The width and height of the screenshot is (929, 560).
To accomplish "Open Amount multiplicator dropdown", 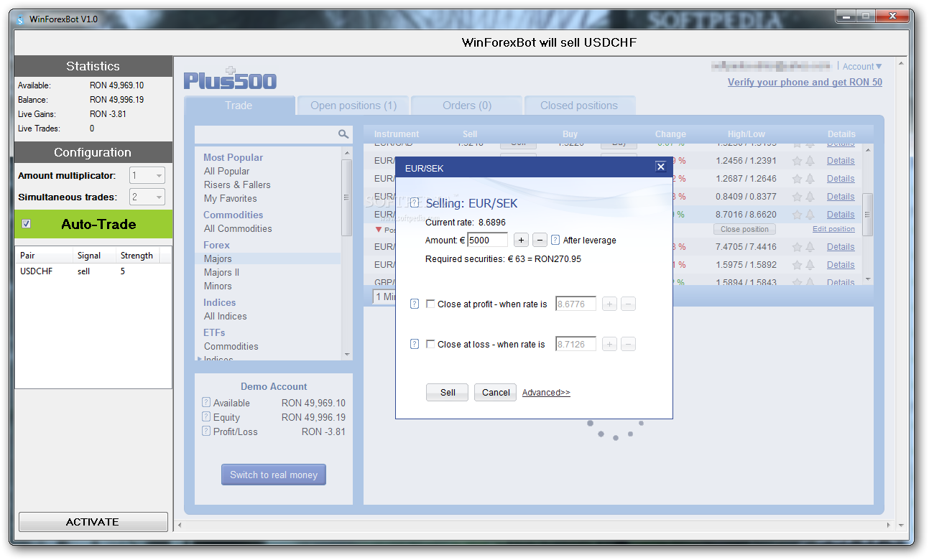I will (147, 175).
